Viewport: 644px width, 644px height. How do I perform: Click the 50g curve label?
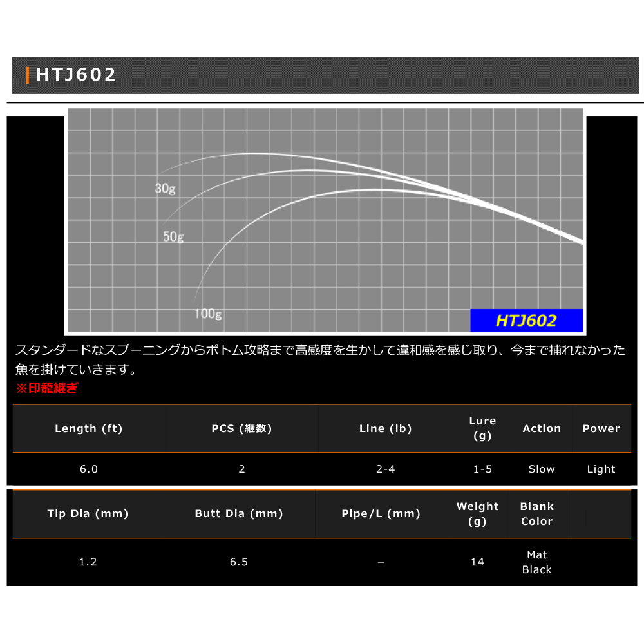point(173,237)
